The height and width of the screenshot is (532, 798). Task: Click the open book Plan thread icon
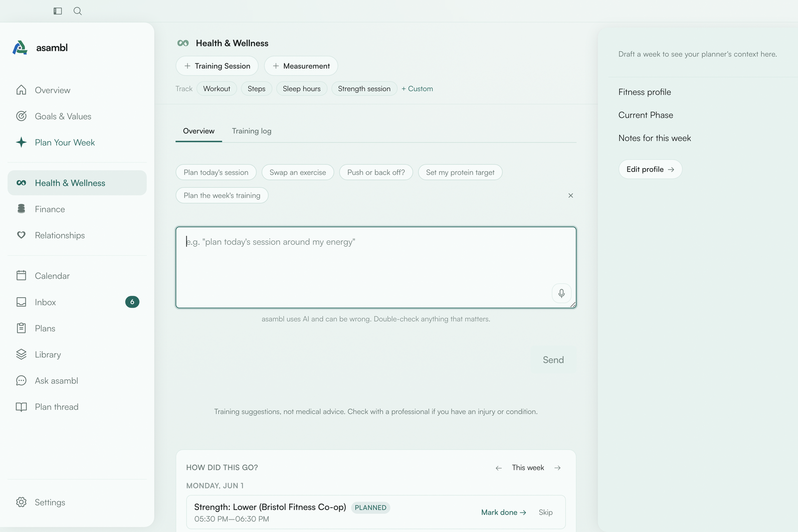pyautogui.click(x=21, y=407)
